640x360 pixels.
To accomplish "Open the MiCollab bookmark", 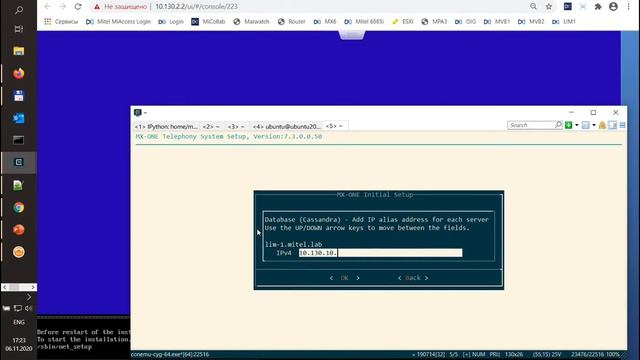I will pos(208,22).
